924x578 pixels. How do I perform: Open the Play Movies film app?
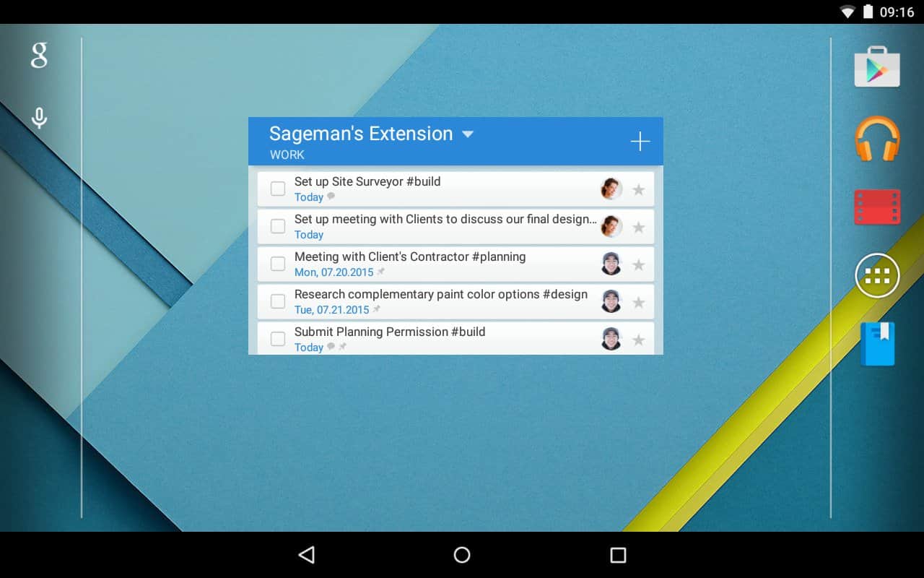pos(877,207)
